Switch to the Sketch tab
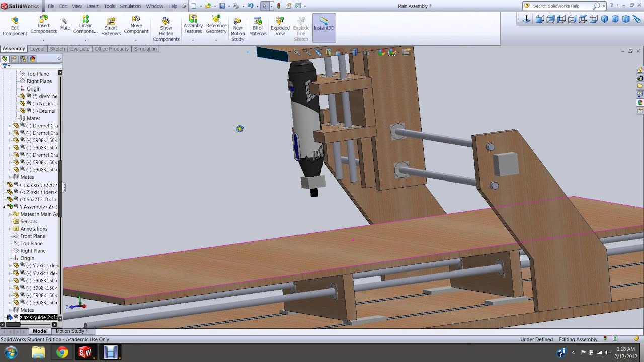 (57, 49)
